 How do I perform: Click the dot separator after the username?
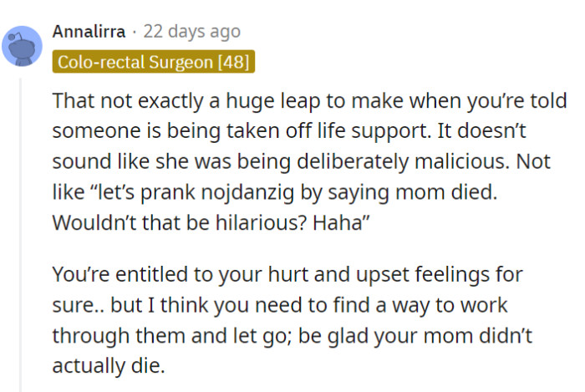(135, 32)
